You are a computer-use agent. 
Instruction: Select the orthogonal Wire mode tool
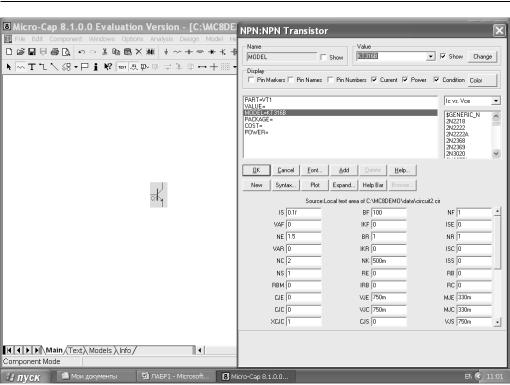(x=43, y=67)
